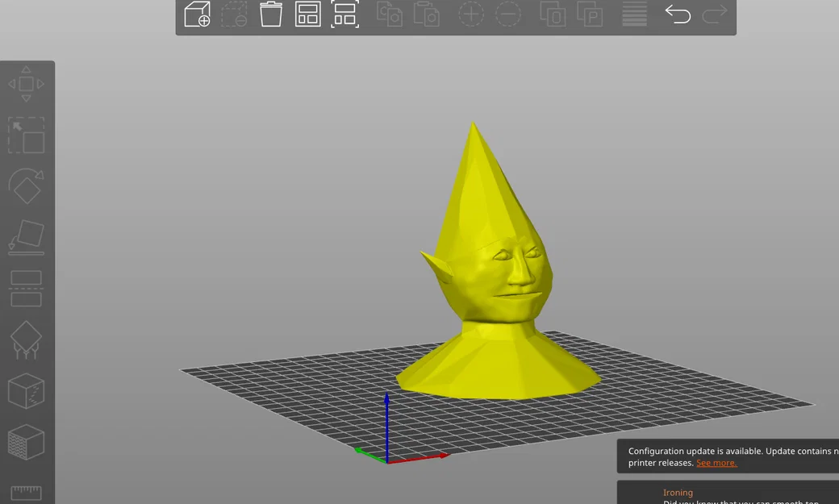The image size is (839, 504).
Task: Select the Scale tool
Action: pos(27,135)
